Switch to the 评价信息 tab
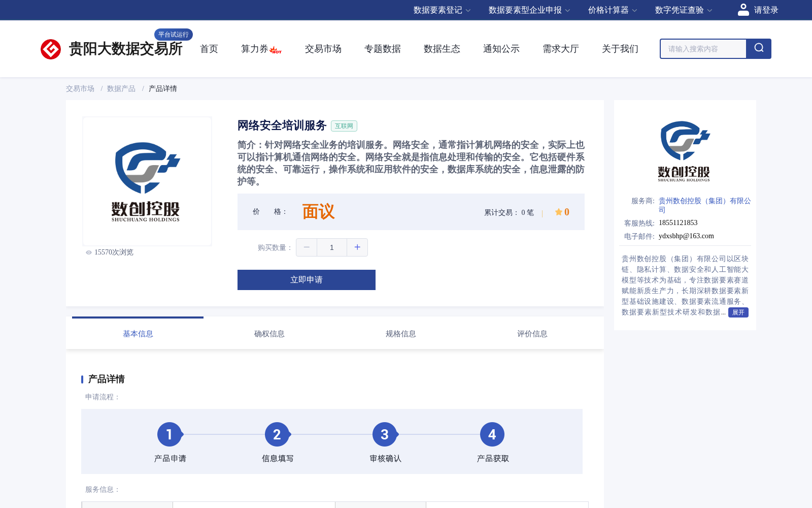Screen dimensions: 812x508 pyautogui.click(x=532, y=334)
